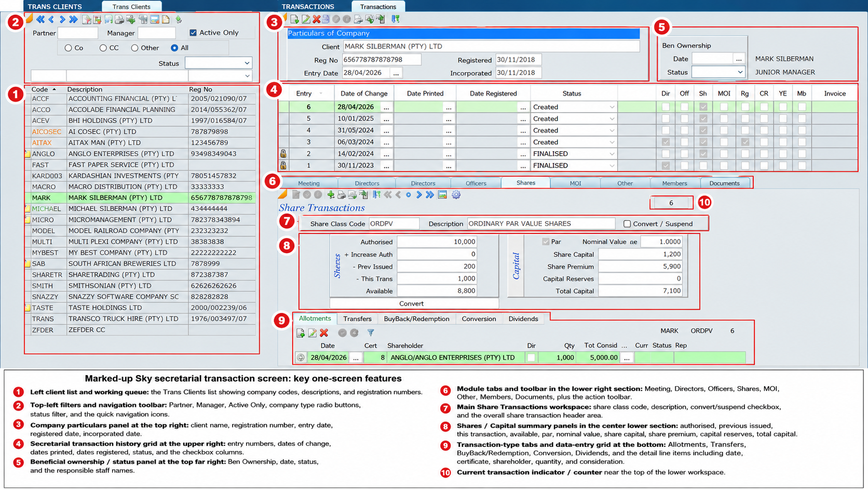
Task: Select the Co radio button
Action: click(x=68, y=48)
